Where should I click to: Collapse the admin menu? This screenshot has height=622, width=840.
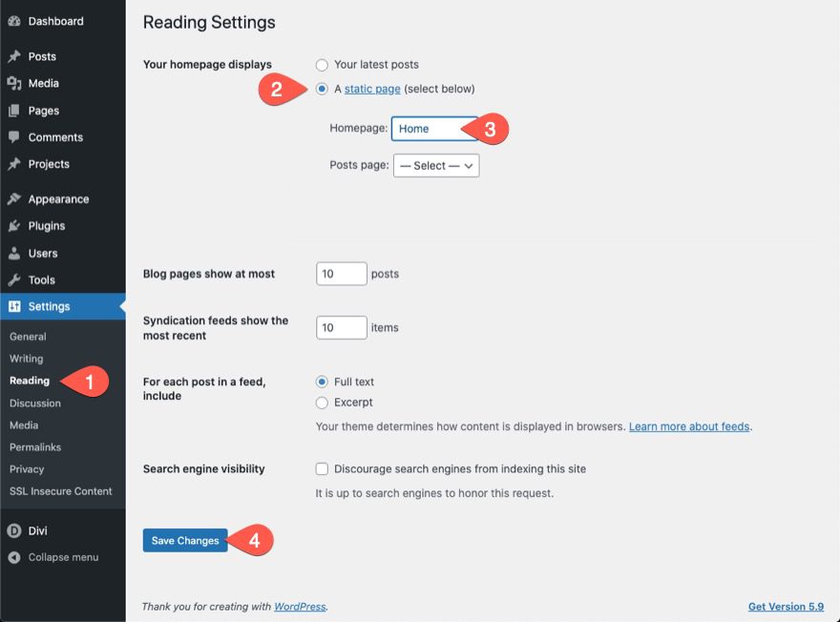pyautogui.click(x=14, y=557)
